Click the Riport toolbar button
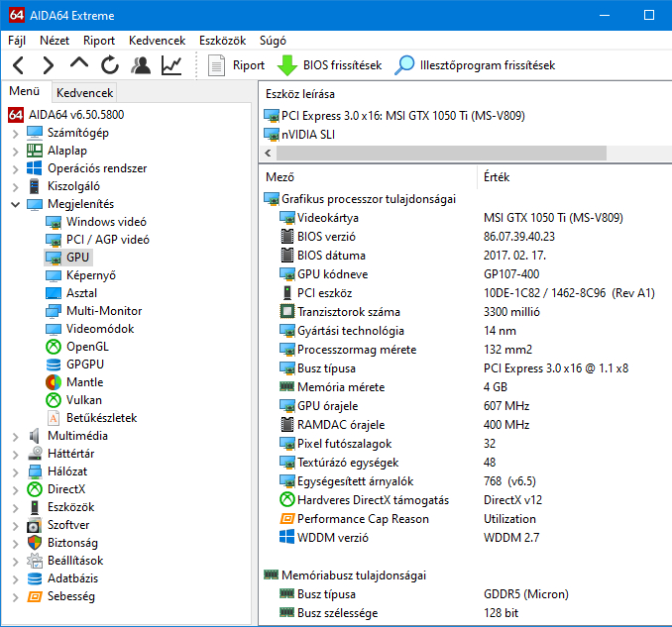672x627 pixels. [x=236, y=65]
